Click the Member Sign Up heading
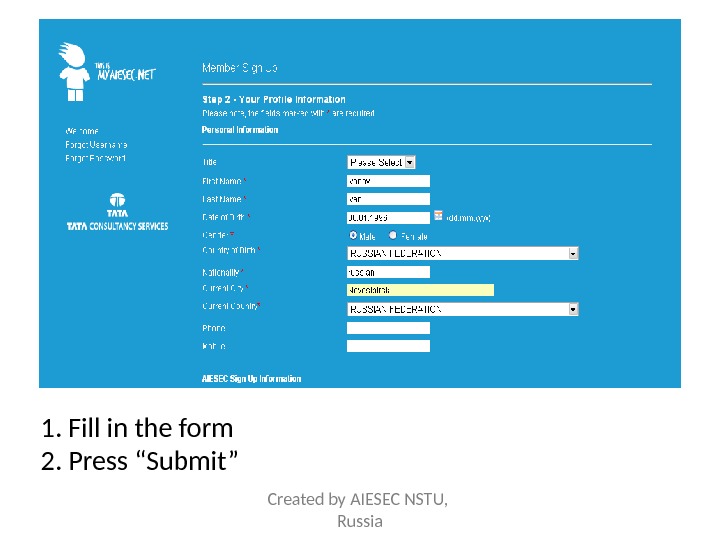 (240, 69)
